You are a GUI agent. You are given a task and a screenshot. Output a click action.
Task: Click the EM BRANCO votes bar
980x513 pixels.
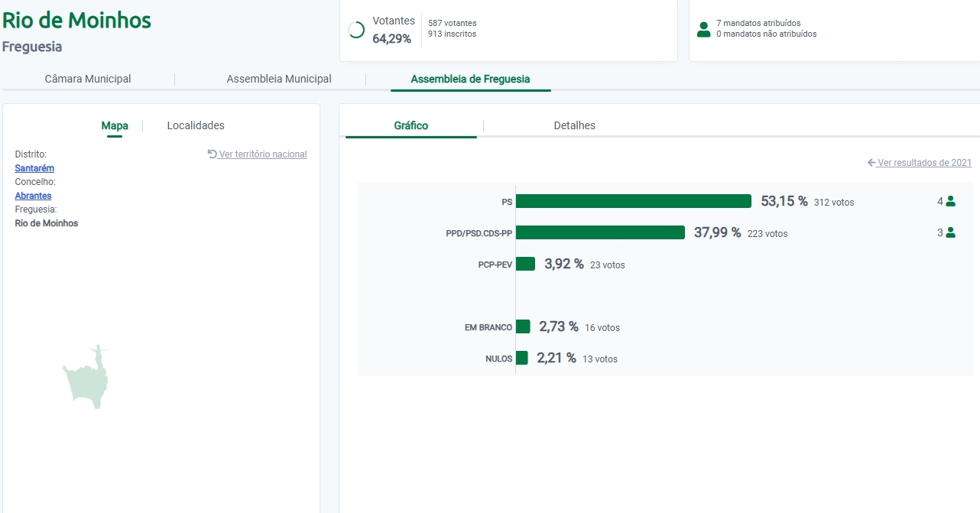click(523, 326)
